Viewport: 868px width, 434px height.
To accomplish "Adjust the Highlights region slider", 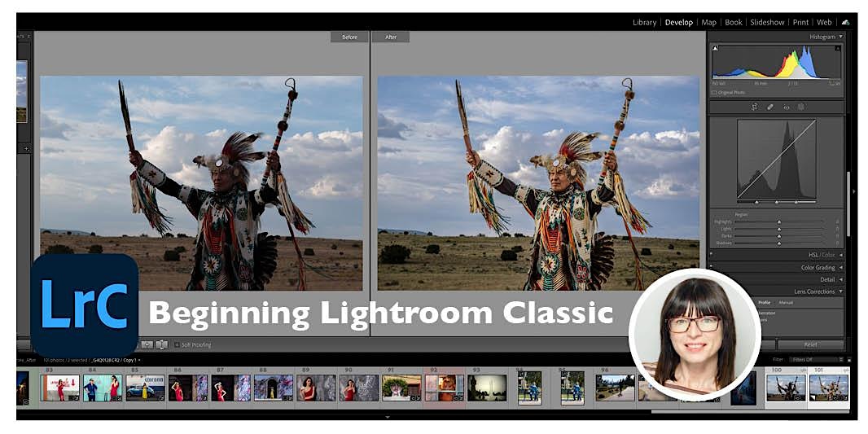I will click(778, 221).
